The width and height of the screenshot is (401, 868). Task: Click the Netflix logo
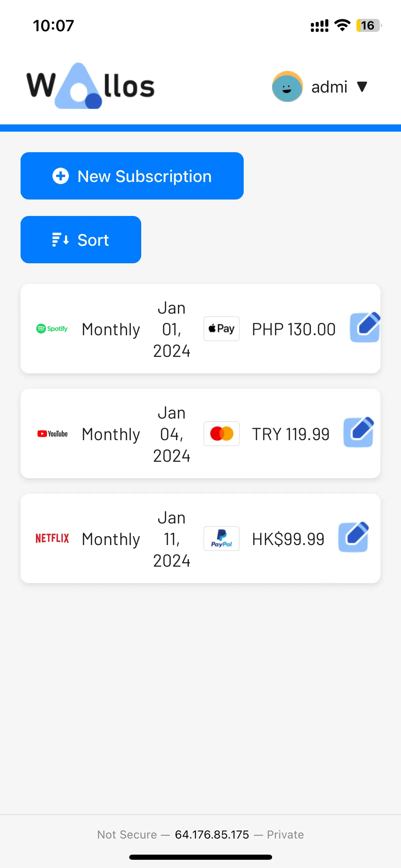click(52, 538)
